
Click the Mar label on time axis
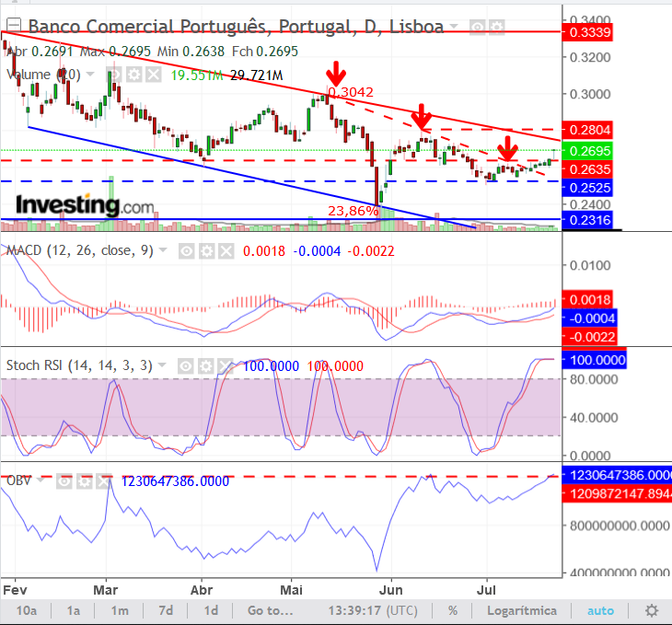pos(106,590)
